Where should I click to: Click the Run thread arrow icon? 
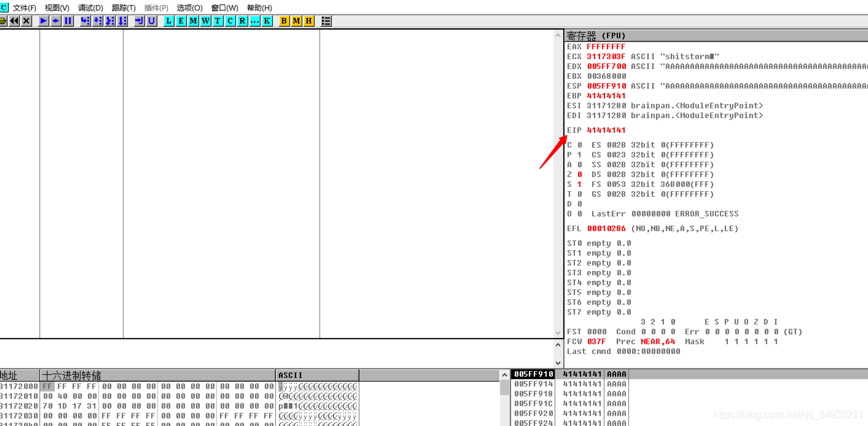point(56,21)
